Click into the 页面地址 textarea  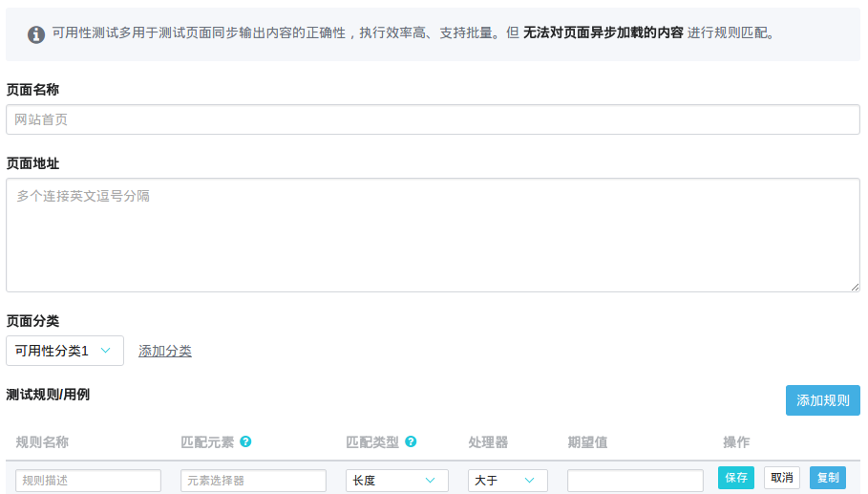[x=433, y=234]
